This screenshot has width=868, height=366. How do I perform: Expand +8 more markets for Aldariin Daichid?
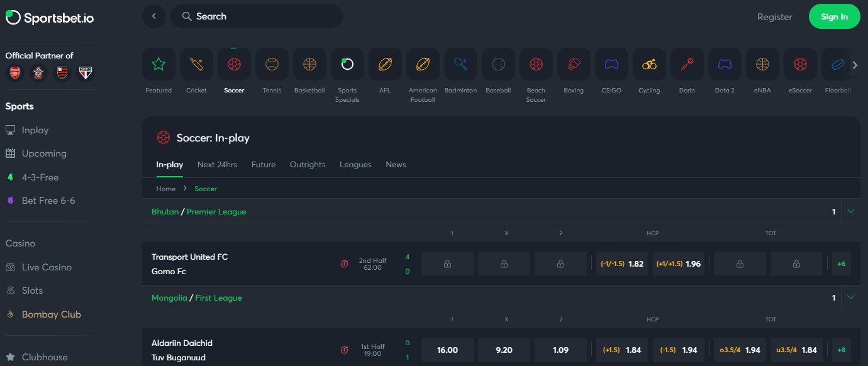(x=842, y=350)
